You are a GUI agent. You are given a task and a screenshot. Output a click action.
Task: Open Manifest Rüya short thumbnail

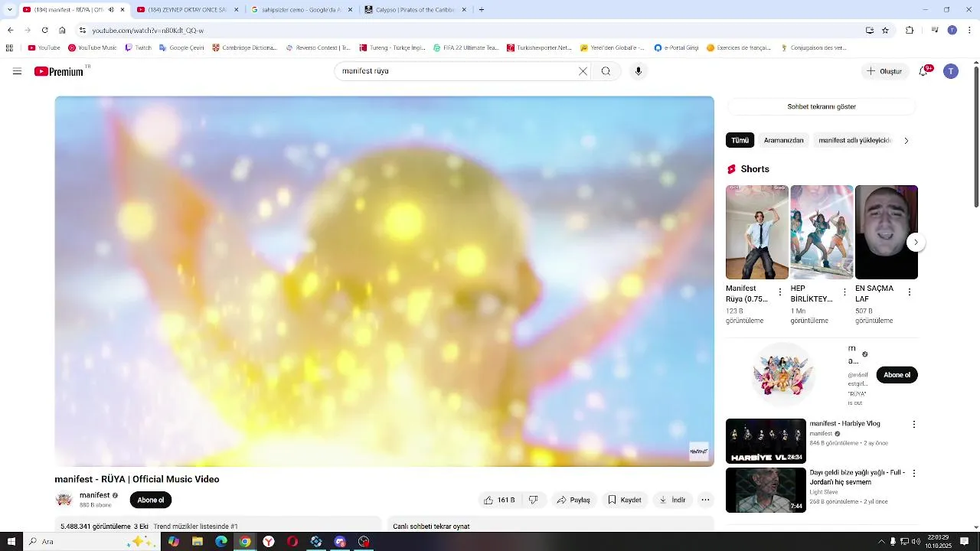coord(757,233)
